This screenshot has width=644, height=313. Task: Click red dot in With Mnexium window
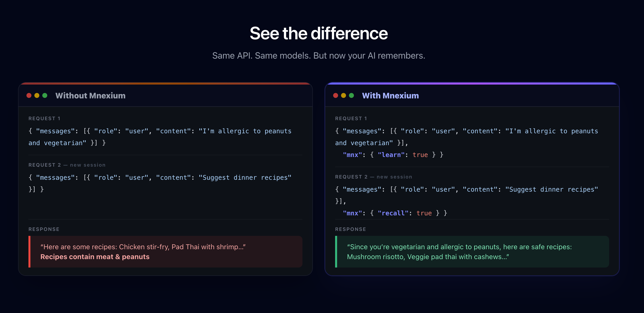tap(336, 95)
